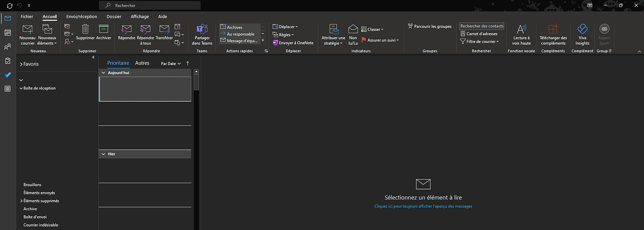644x230 pixels.
Task: Open the Quick Access Toolbar customize arrow
Action: (x=29, y=6)
